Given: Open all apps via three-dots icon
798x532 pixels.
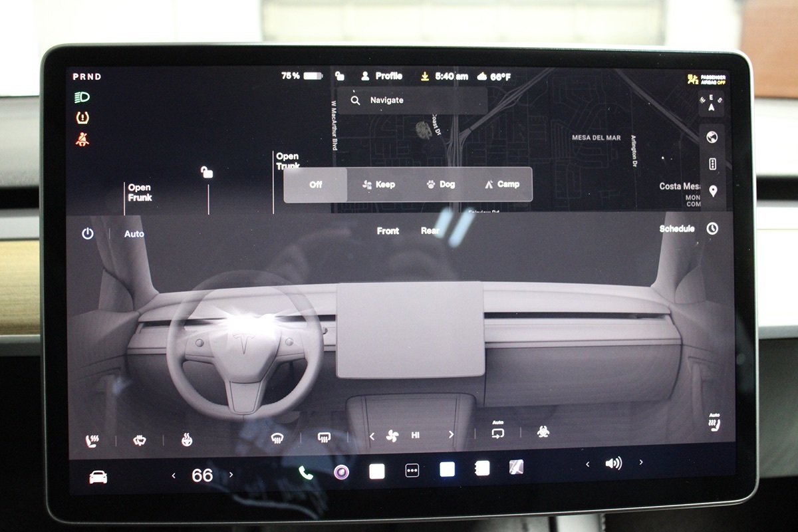Looking at the screenshot, I should [412, 471].
